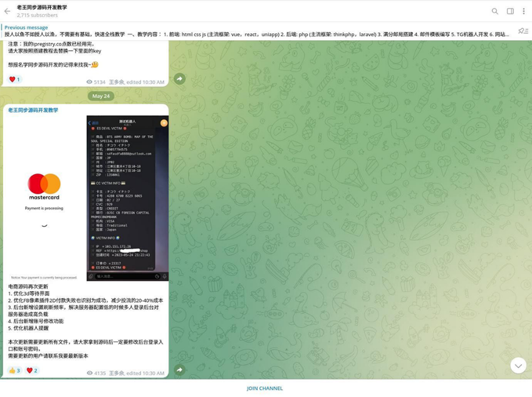
Task: Click the sender name link in the May 24 post
Action: click(x=33, y=110)
